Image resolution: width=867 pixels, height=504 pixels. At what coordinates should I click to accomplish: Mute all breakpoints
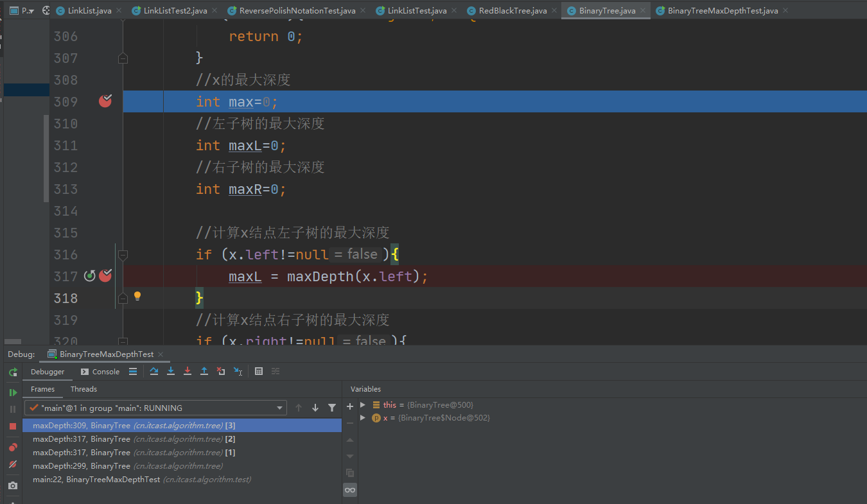click(13, 464)
